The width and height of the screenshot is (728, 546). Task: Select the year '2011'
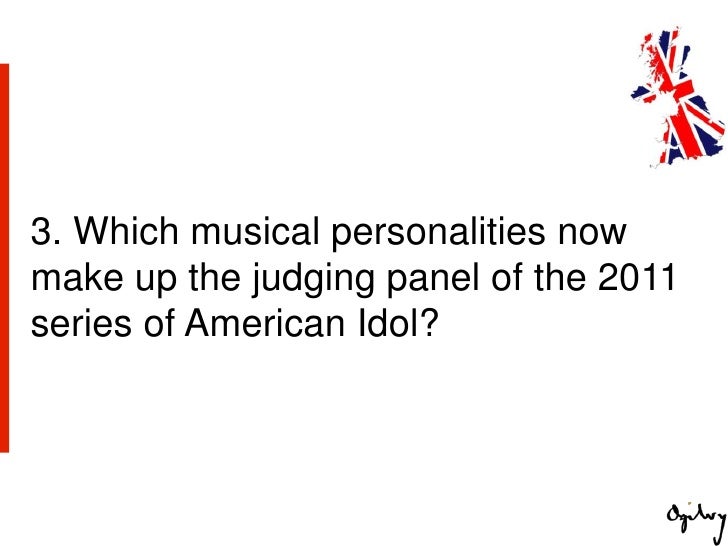click(636, 277)
